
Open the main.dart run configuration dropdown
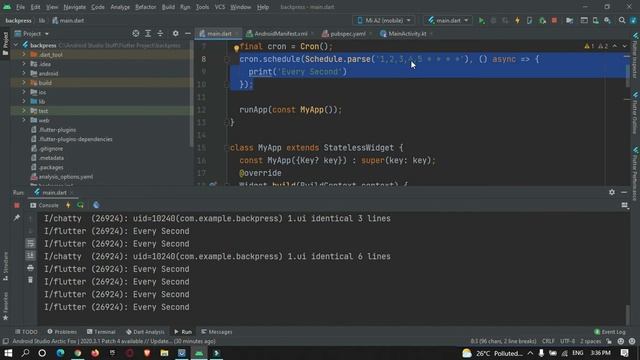pos(448,20)
